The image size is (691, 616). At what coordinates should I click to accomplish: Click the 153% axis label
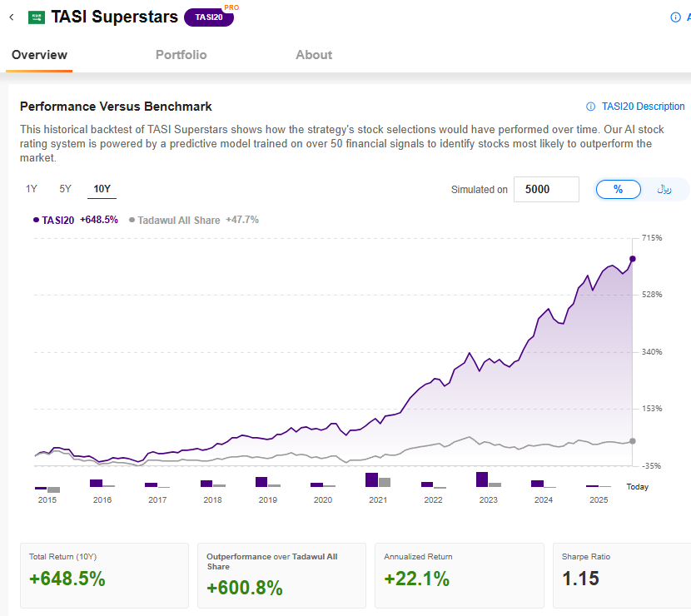[x=652, y=409]
